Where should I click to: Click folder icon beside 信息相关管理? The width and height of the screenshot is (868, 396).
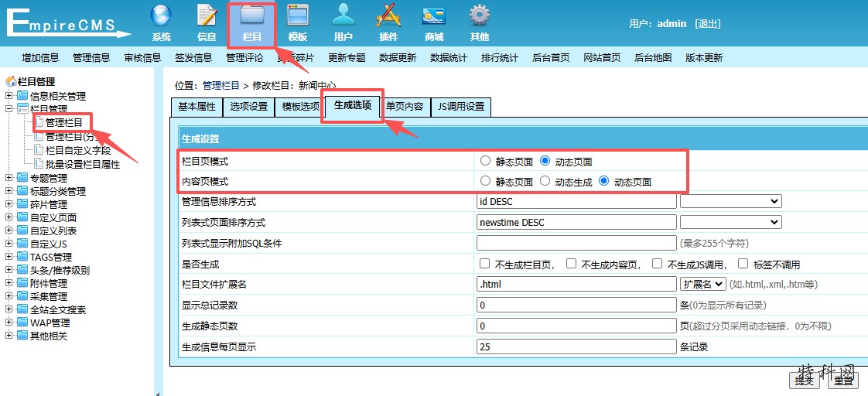[22, 96]
